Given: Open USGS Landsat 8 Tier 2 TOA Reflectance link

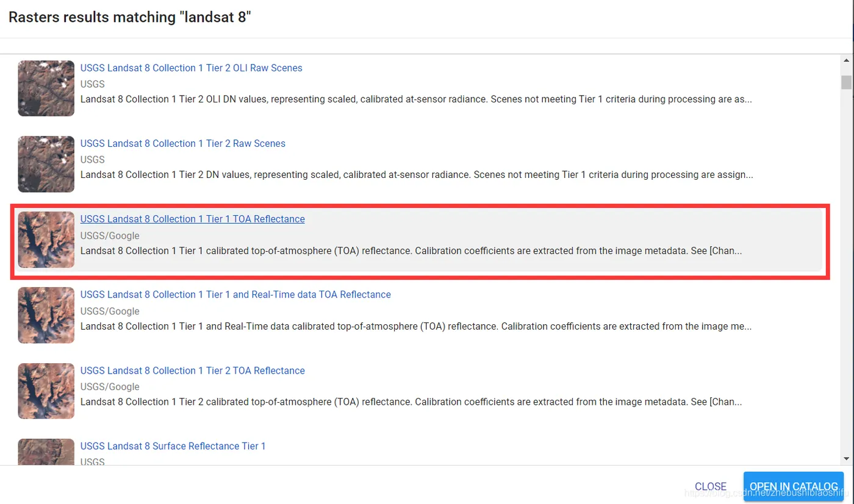Looking at the screenshot, I should [x=192, y=371].
